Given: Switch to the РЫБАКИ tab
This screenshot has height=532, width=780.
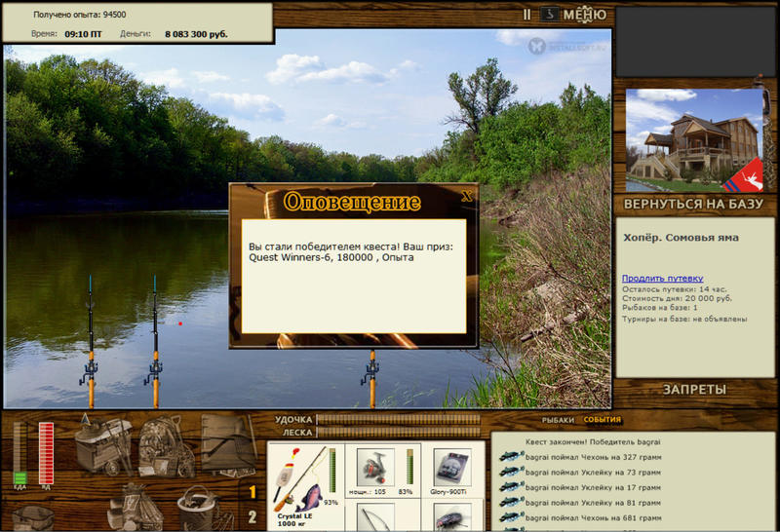Looking at the screenshot, I should [x=558, y=420].
